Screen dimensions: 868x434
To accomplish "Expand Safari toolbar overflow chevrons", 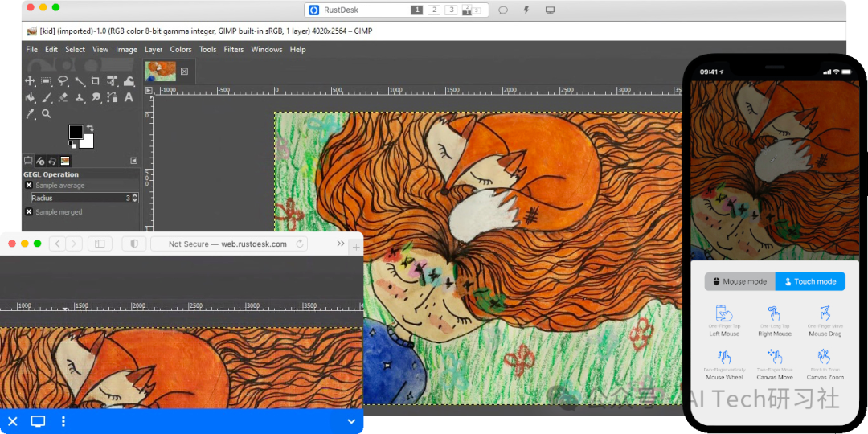I will pyautogui.click(x=341, y=244).
